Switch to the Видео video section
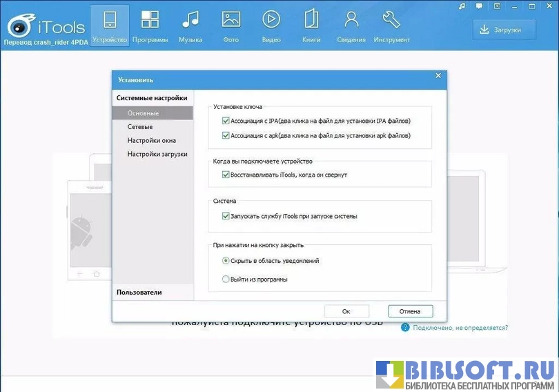559x392 pixels. pyautogui.click(x=271, y=26)
